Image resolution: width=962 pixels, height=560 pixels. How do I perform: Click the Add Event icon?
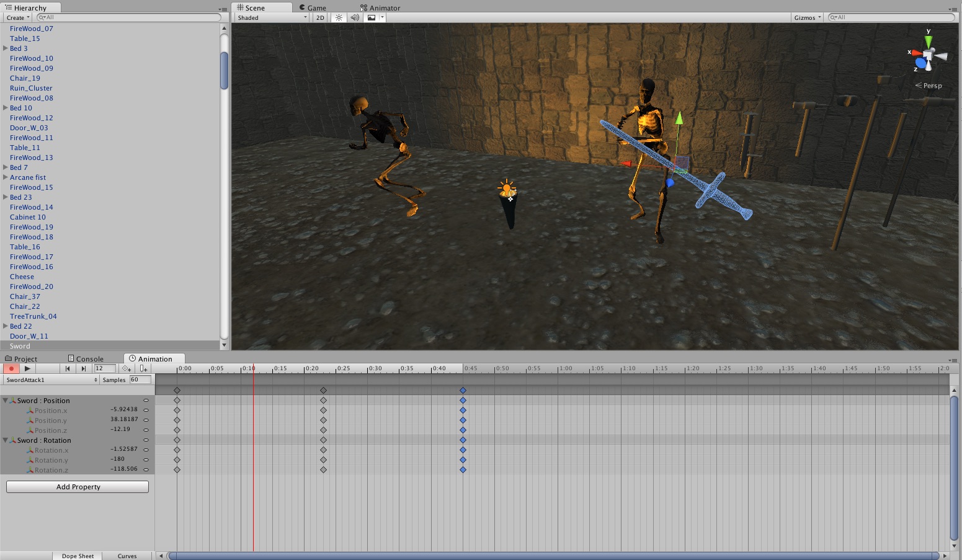pyautogui.click(x=143, y=368)
